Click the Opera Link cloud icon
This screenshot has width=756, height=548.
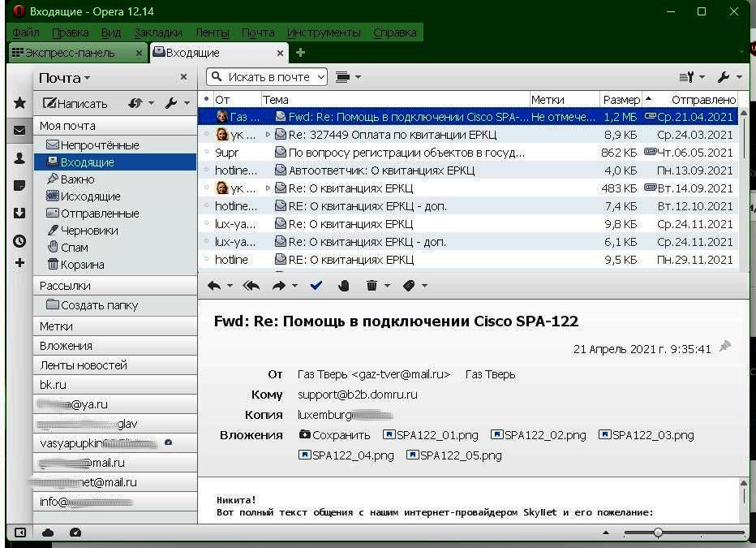click(x=48, y=533)
